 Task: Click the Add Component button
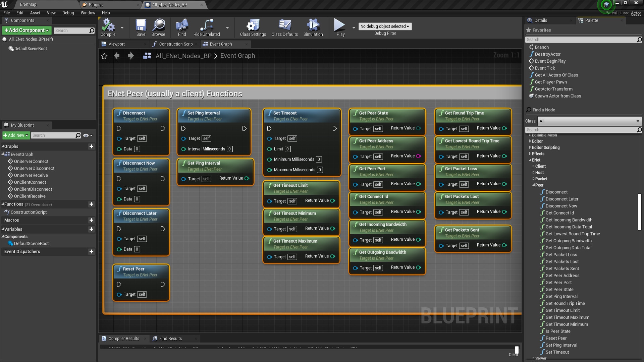(26, 31)
